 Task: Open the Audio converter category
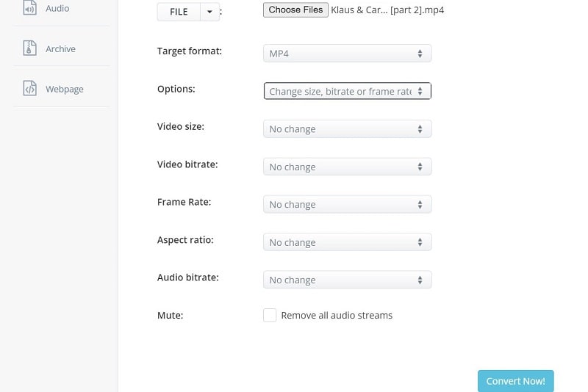coord(57,8)
